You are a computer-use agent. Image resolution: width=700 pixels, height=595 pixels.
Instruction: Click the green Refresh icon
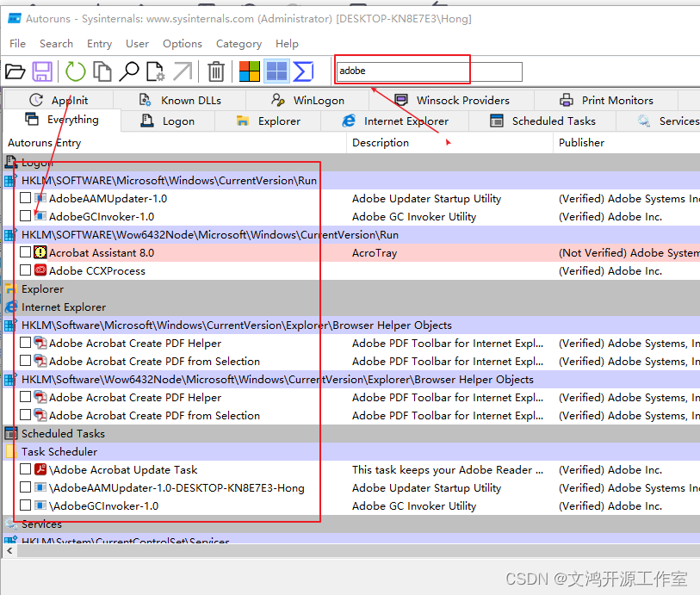pyautogui.click(x=75, y=71)
